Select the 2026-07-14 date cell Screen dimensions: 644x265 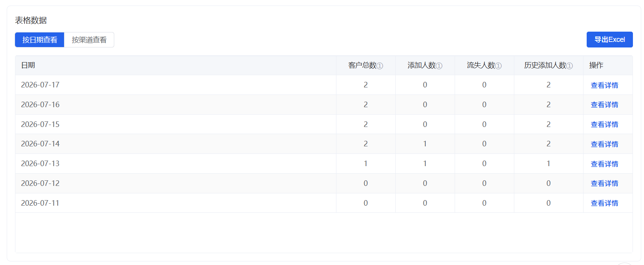176,144
